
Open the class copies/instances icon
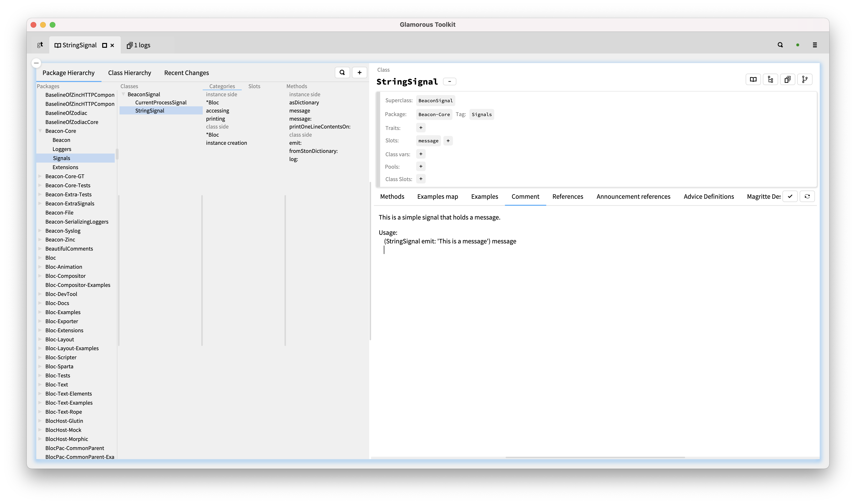[788, 79]
